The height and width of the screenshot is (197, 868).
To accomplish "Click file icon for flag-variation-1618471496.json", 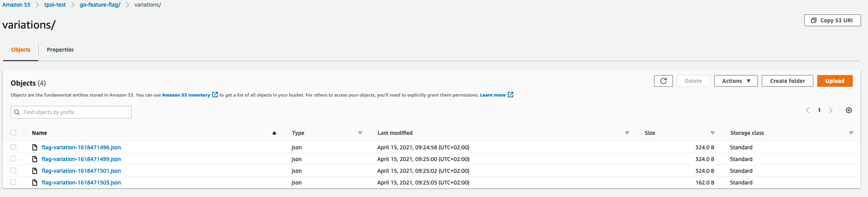I will click(35, 147).
